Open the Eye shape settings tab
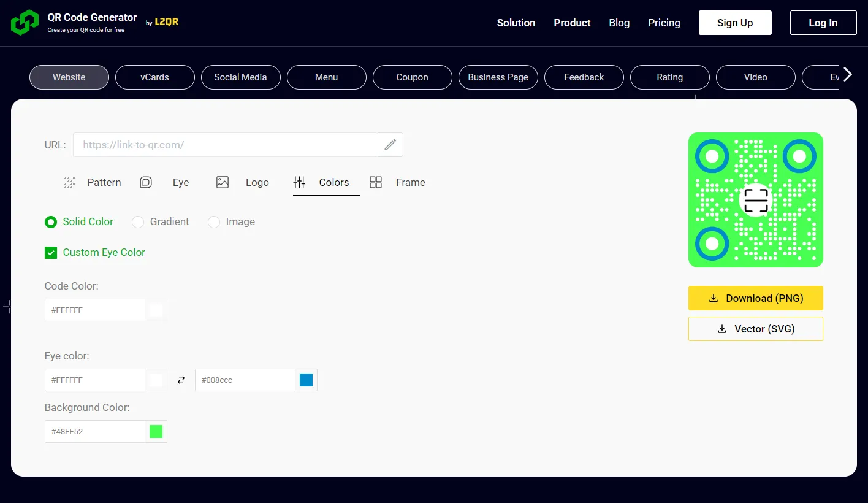The height and width of the screenshot is (503, 868). 164,182
